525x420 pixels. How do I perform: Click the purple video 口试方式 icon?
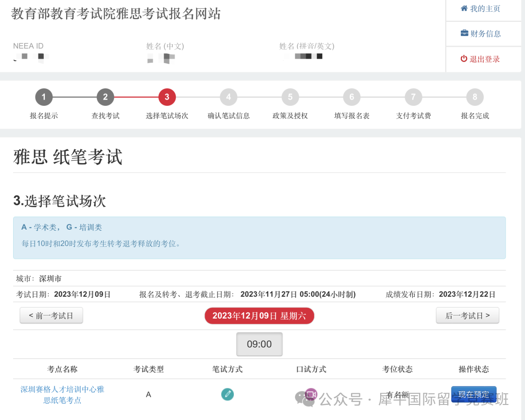(311, 394)
